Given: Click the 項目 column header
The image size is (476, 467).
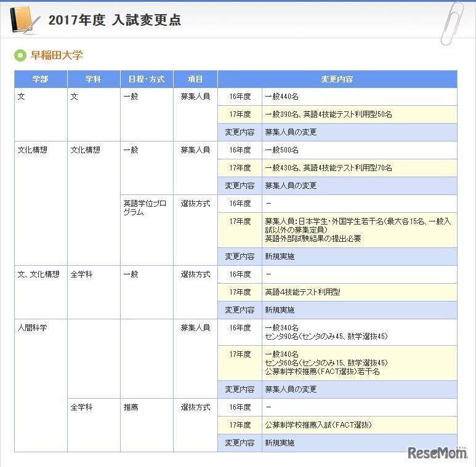Looking at the screenshot, I should pos(195,79).
